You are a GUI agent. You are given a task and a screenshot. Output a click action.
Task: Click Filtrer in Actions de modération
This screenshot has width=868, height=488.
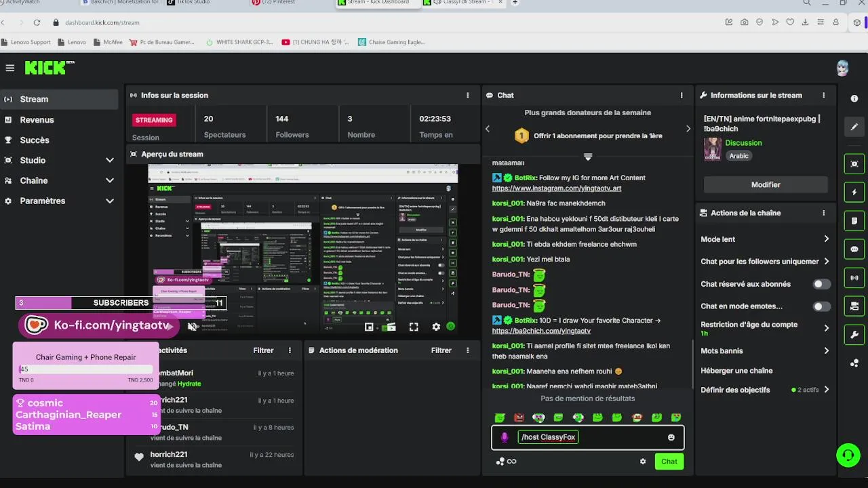pyautogui.click(x=441, y=350)
